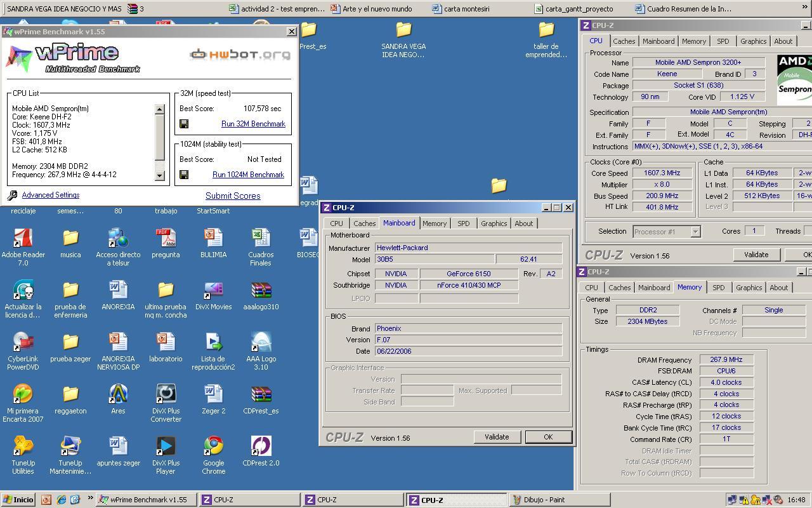Click CPU List scrollbar up arrow
The width and height of the screenshot is (812, 508).
pyautogui.click(x=159, y=109)
